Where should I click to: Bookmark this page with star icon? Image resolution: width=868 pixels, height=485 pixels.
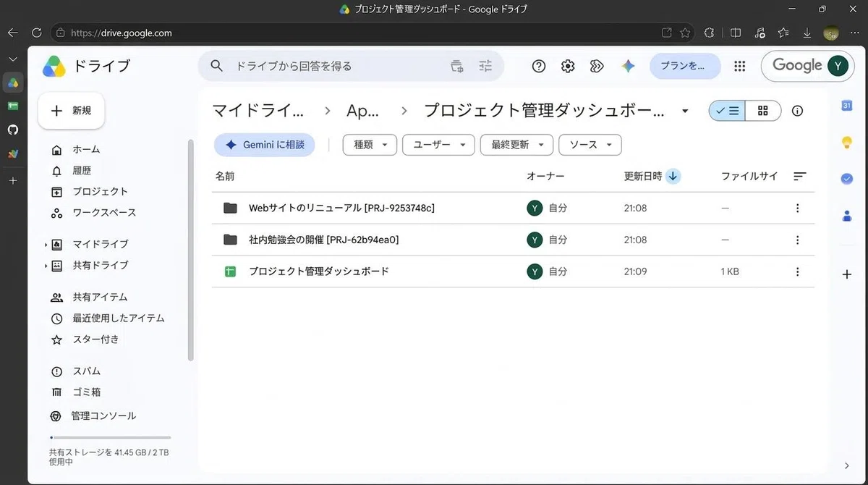click(x=685, y=33)
